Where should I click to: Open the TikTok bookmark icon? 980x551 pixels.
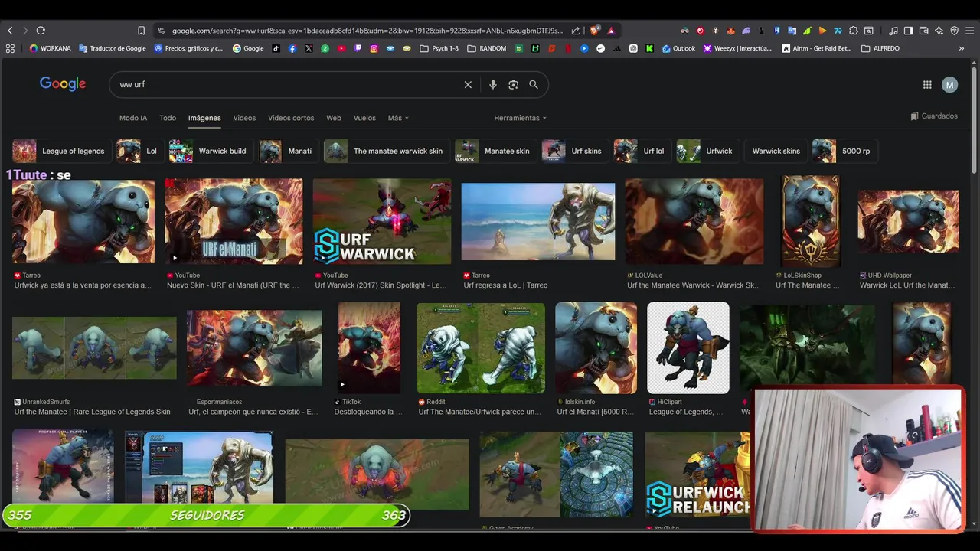pos(276,48)
